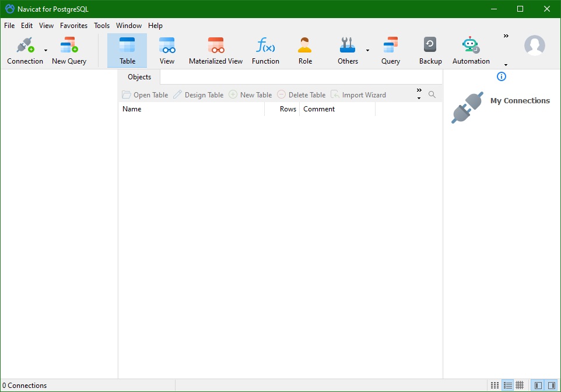
Task: Sort by the Rows column header
Action: coord(282,109)
